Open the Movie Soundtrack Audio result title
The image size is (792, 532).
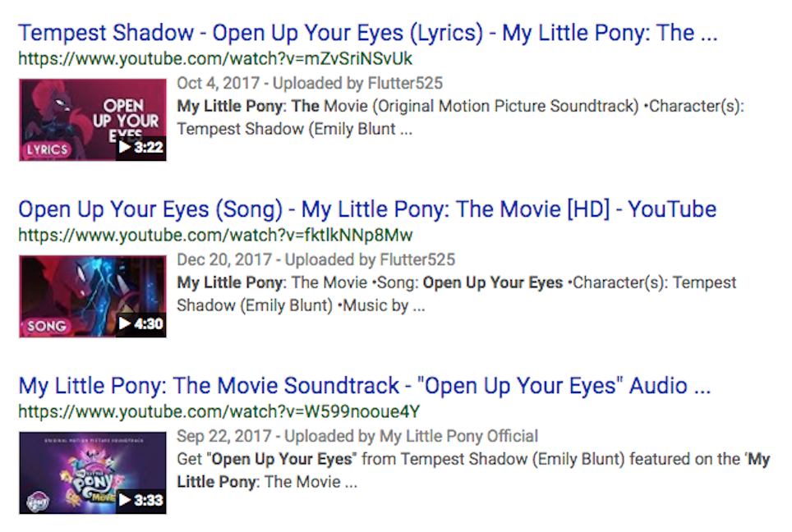(364, 385)
